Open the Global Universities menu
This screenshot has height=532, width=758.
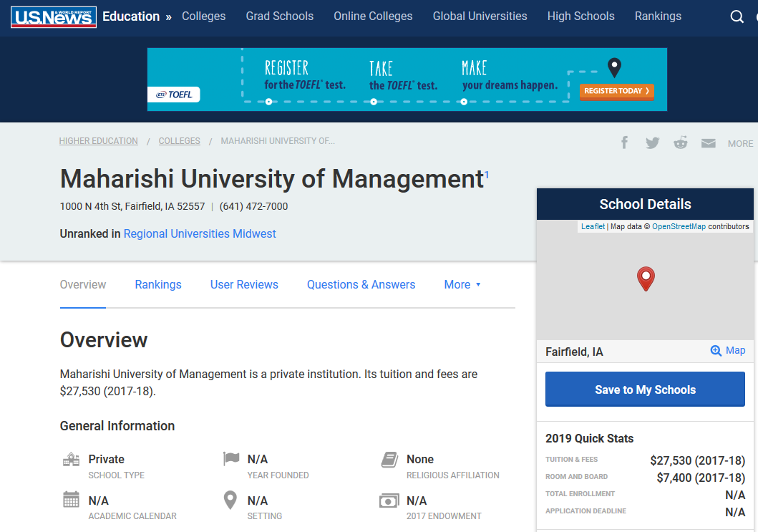click(x=480, y=16)
